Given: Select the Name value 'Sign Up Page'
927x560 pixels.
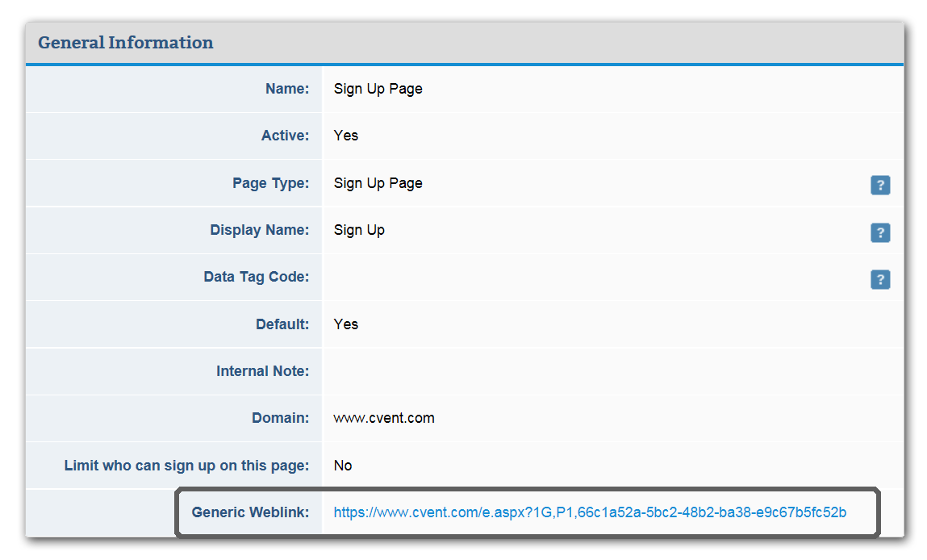Looking at the screenshot, I should point(378,89).
